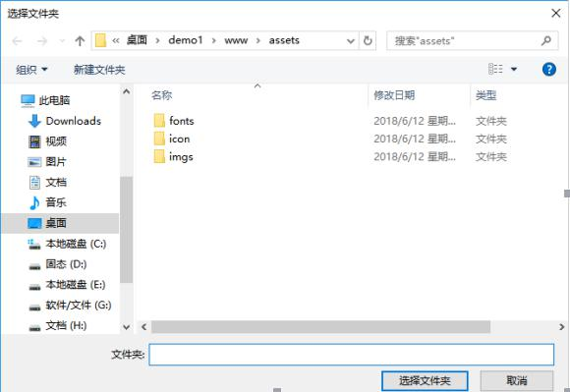Click the fonts folder icon
Screen dimensions: 570x392
click(x=159, y=120)
